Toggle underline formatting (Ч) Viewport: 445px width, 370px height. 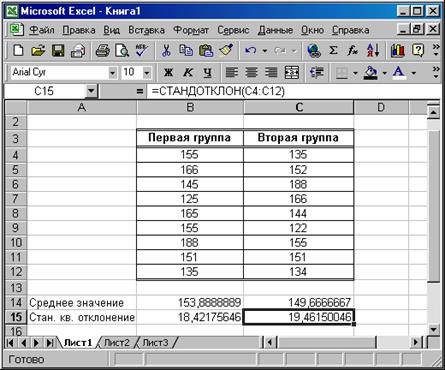point(208,72)
